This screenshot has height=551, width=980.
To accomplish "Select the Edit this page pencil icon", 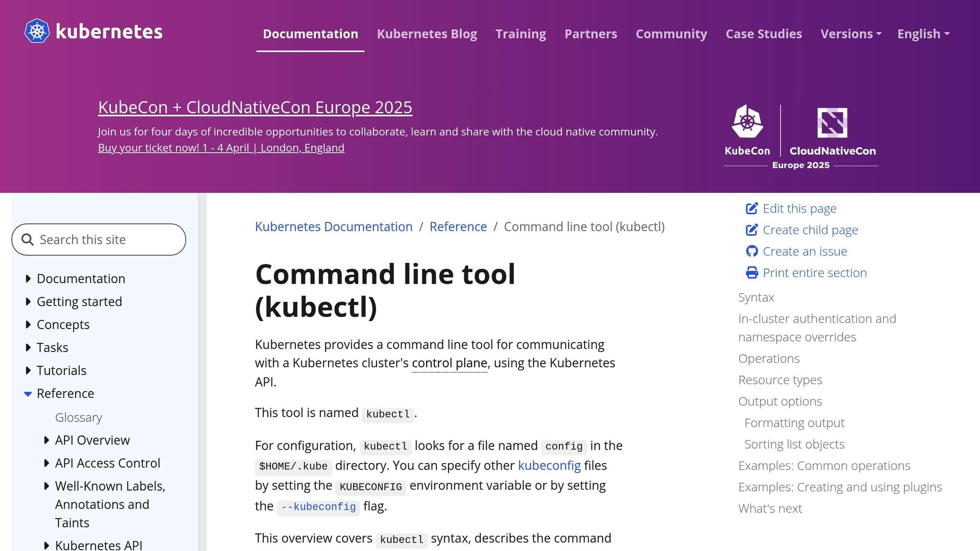I will tap(752, 208).
